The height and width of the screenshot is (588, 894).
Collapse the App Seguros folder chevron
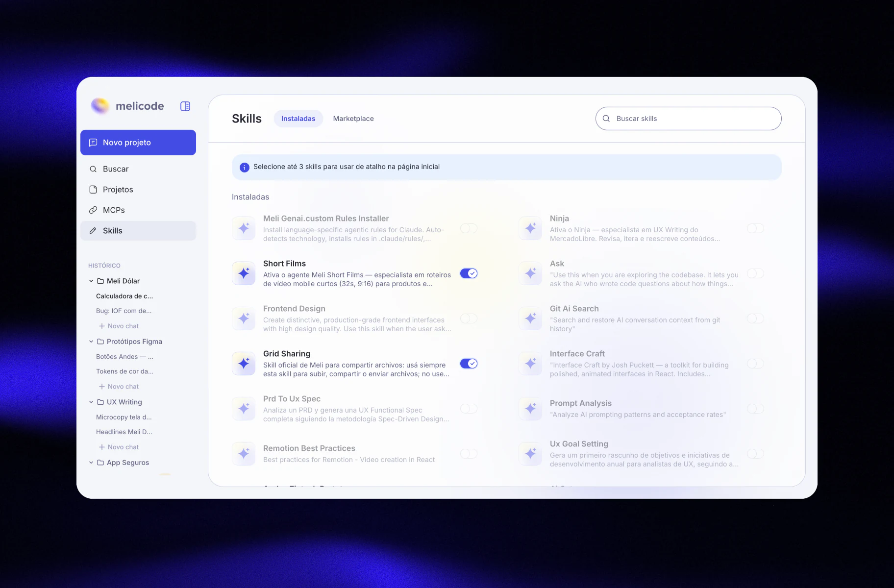91,463
